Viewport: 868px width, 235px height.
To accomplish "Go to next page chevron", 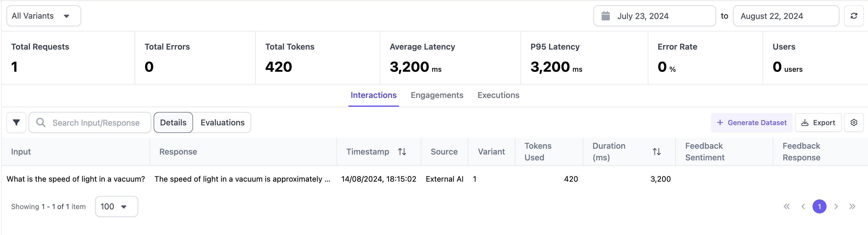I will [x=836, y=206].
